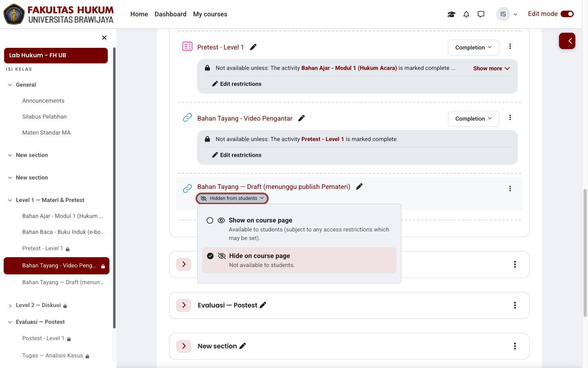The image size is (588, 368).
Task: Open the collapsed Level 2 section three-dot menu
Action: [515, 265]
